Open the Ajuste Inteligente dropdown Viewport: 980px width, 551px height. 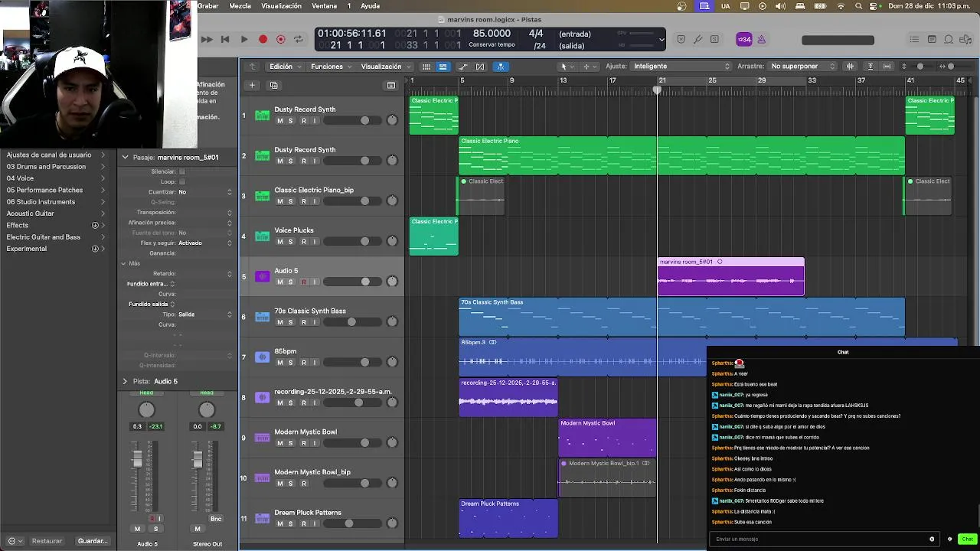[x=681, y=67]
